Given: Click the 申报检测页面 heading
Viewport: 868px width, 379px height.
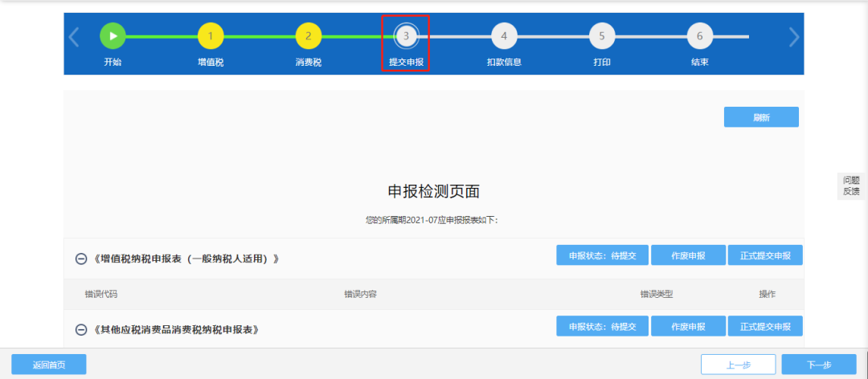Looking at the screenshot, I should [433, 191].
